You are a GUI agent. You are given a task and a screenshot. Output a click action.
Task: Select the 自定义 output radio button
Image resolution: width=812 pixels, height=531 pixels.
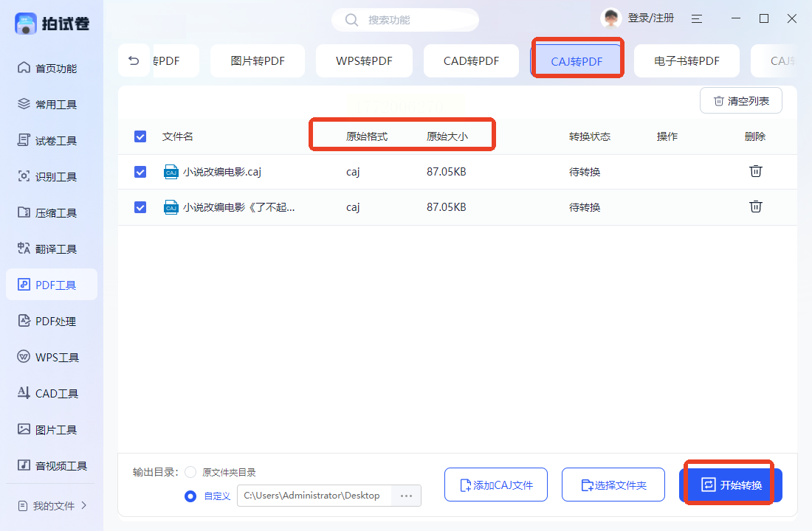pos(190,496)
